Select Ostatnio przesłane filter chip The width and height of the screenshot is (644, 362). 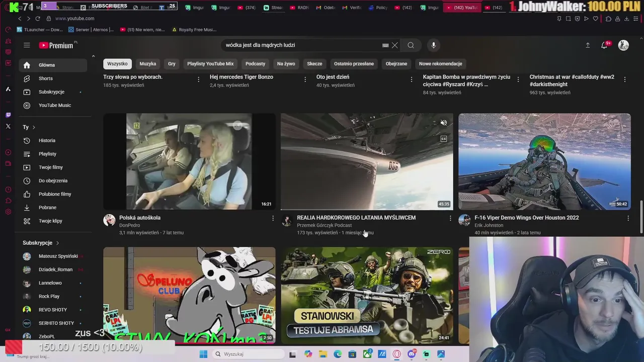click(x=354, y=64)
